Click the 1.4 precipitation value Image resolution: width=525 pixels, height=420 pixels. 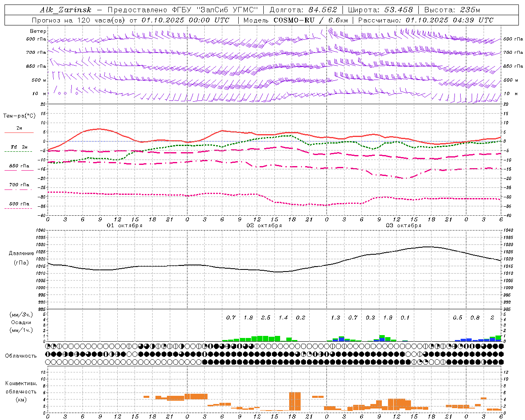click(x=283, y=318)
